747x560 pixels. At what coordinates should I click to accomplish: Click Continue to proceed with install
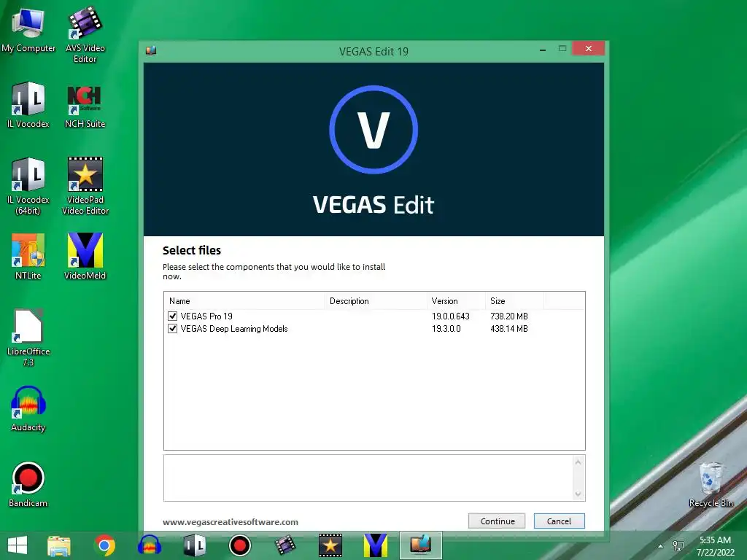tap(497, 521)
